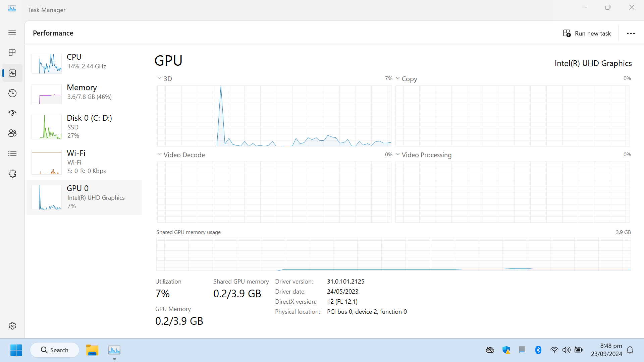Open the Details page list icon
This screenshot has height=362, width=644.
[x=12, y=154]
